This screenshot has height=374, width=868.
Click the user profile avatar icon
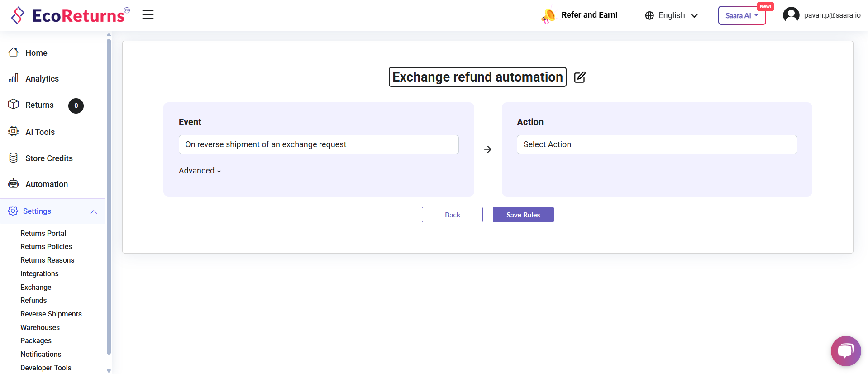[x=791, y=15]
